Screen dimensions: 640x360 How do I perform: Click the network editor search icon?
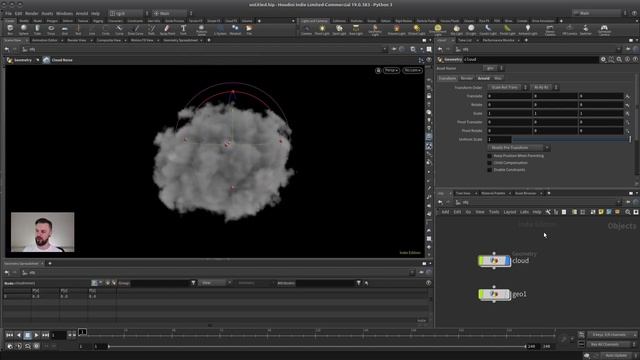click(628, 212)
